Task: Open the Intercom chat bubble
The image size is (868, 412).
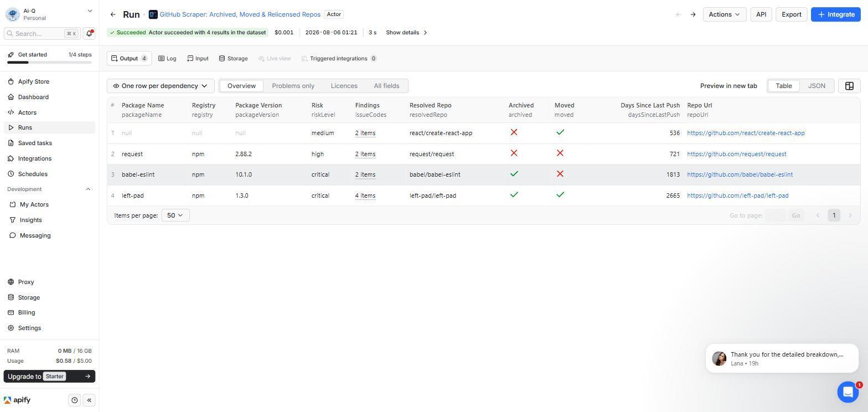Action: click(x=848, y=392)
